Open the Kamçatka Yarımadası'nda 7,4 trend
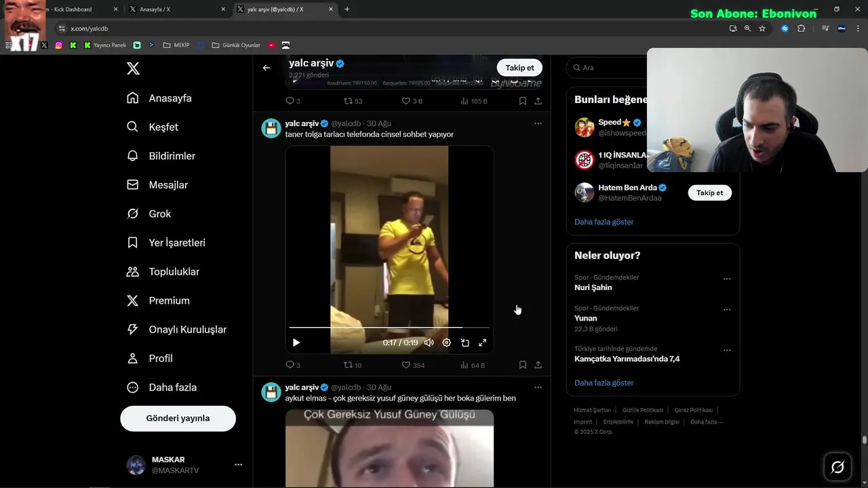Viewport: 868px width, 488px height. coord(627,359)
